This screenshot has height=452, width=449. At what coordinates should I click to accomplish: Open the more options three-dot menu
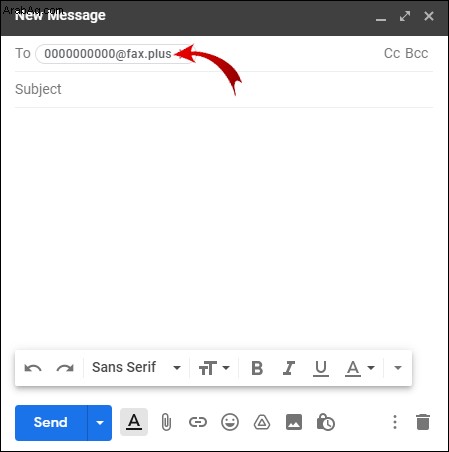[395, 422]
